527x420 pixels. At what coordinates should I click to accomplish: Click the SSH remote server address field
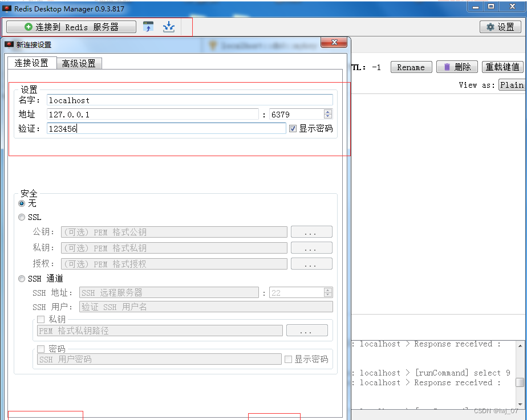tap(169, 293)
